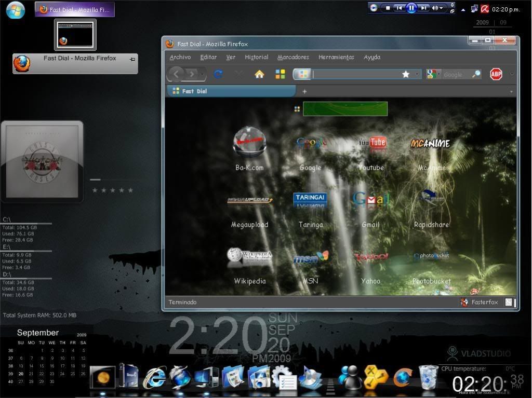Select the Fast Dial tab
This screenshot has height=398, width=532.
point(231,91)
